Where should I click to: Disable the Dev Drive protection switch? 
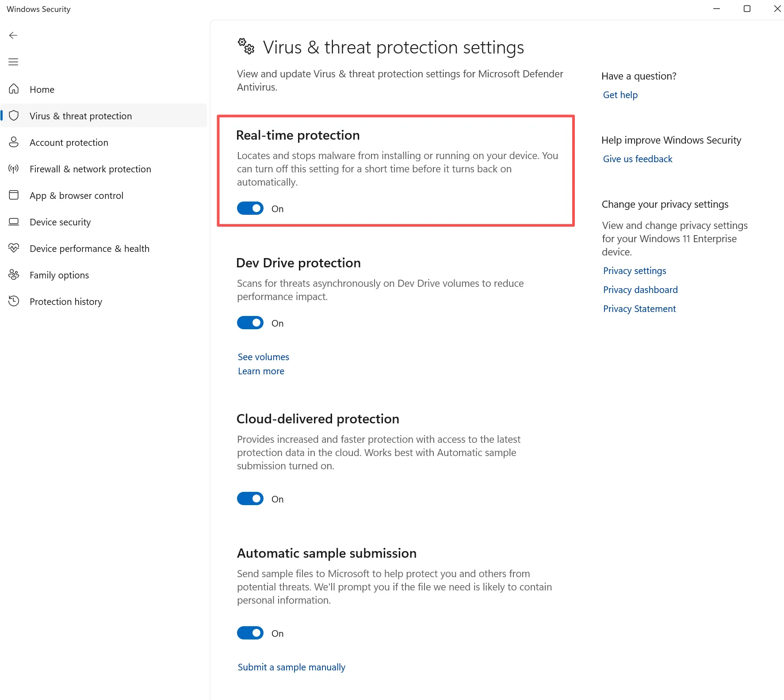click(x=250, y=323)
